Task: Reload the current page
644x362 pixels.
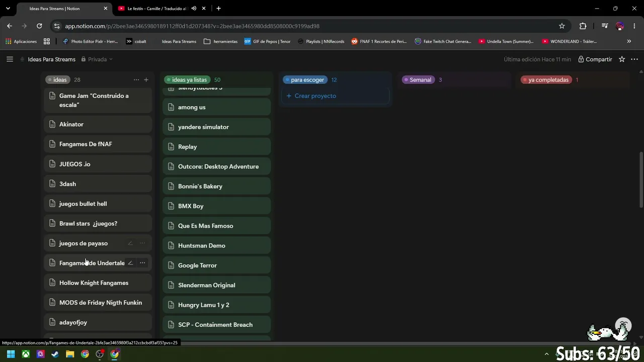Action: [x=39, y=26]
